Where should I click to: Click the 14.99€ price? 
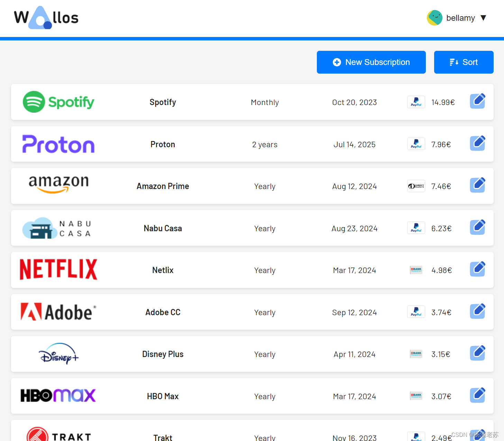coord(443,102)
